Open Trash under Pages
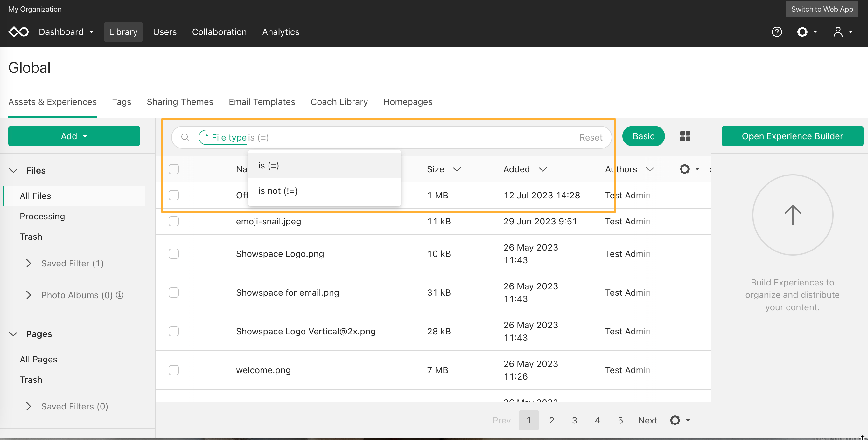The width and height of the screenshot is (868, 440). click(x=31, y=380)
